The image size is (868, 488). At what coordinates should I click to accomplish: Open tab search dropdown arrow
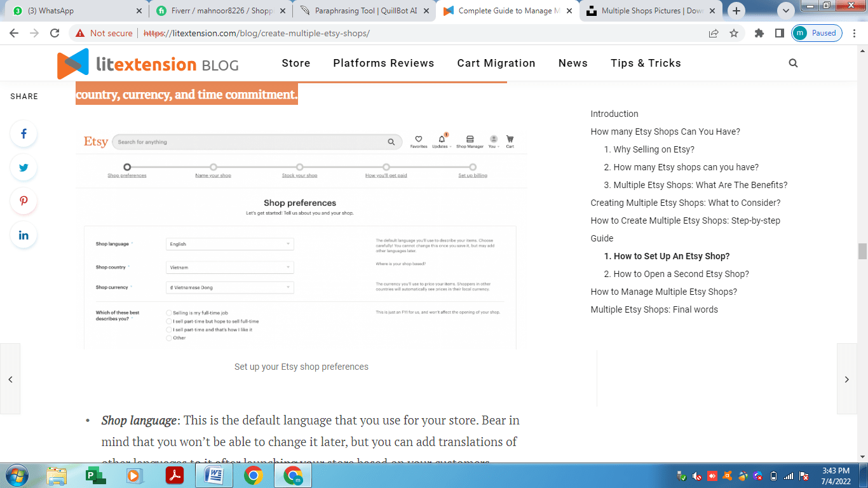coord(786,10)
